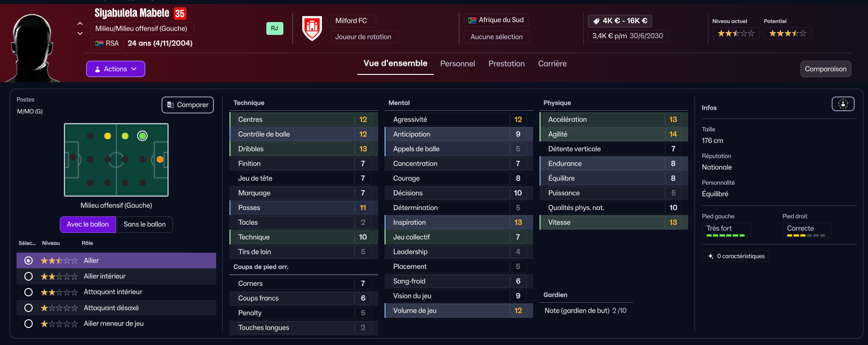Go to next player with down chevron

pyautogui.click(x=80, y=33)
